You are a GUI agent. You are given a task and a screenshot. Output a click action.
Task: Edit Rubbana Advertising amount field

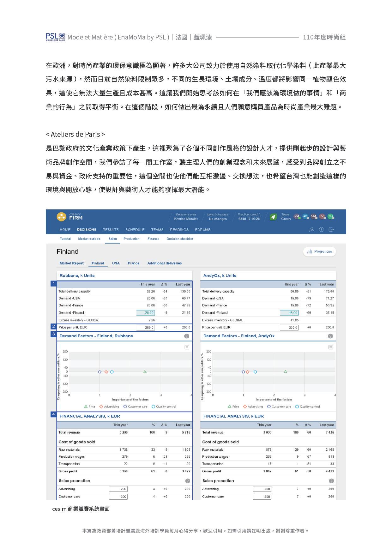[118, 489]
